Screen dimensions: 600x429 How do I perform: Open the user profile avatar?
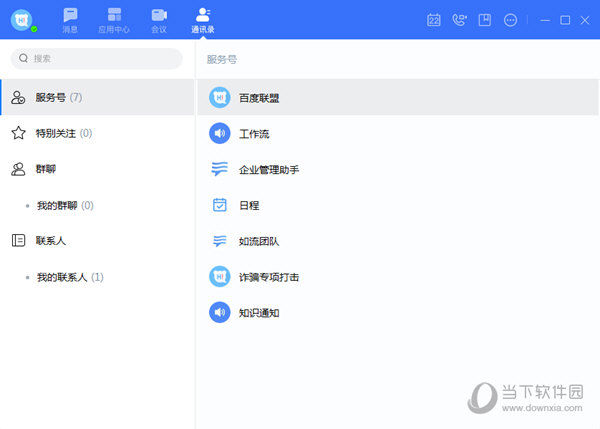pyautogui.click(x=21, y=20)
